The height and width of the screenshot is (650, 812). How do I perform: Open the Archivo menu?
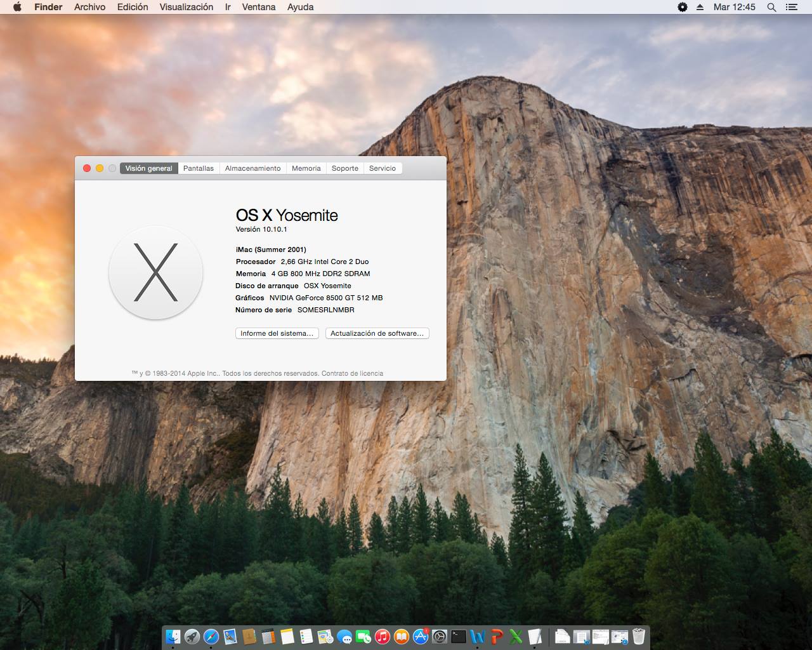click(89, 7)
